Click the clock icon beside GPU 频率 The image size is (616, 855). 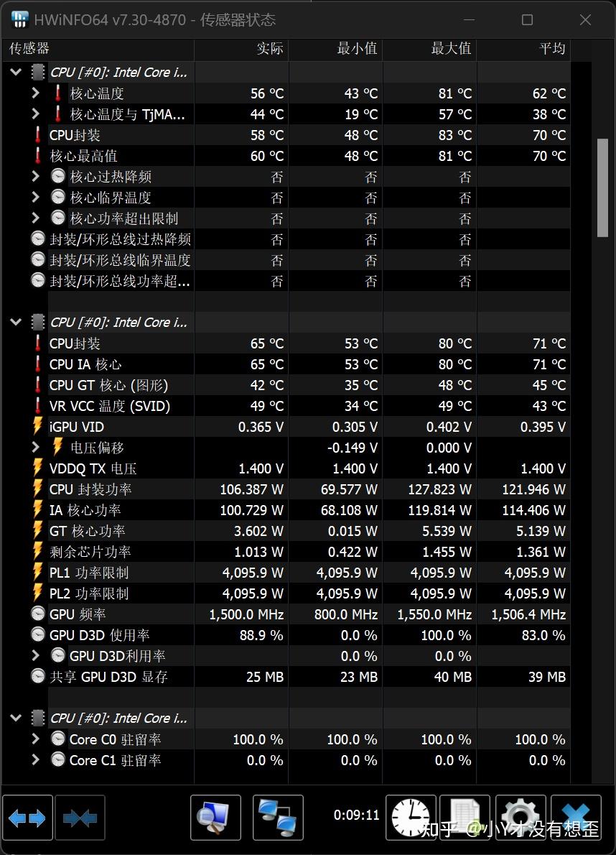click(x=37, y=614)
